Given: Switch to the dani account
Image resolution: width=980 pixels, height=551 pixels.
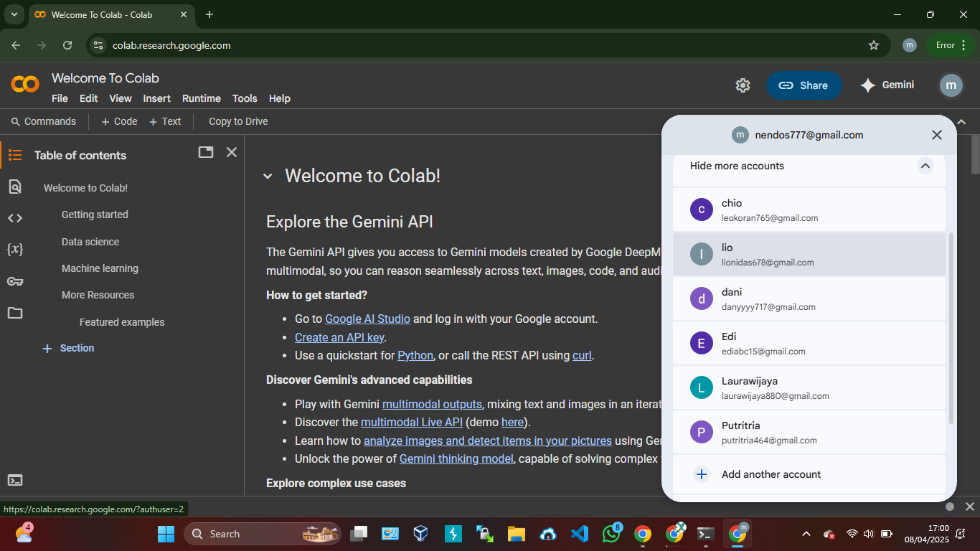Looking at the screenshot, I should 809,298.
